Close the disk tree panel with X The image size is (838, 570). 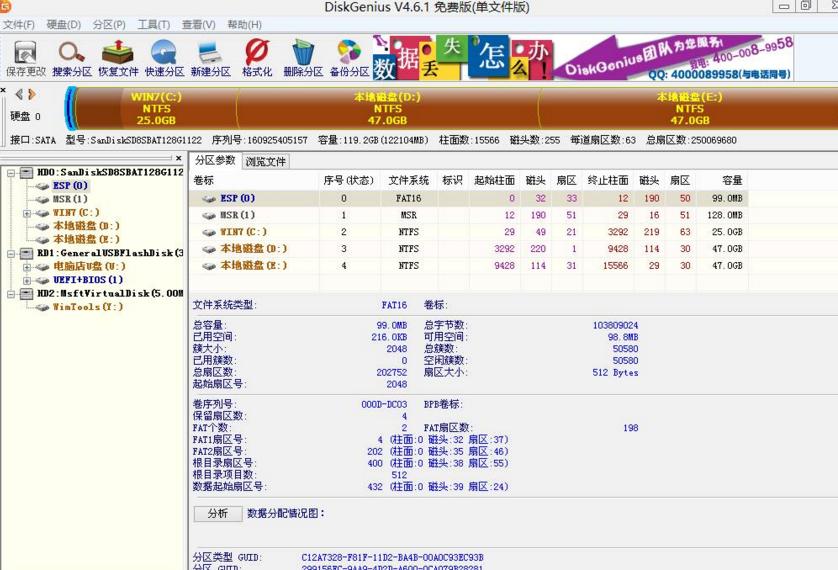pos(179,158)
